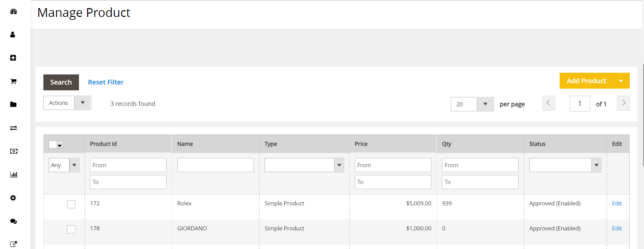Click product Id 172 cell

coord(95,203)
